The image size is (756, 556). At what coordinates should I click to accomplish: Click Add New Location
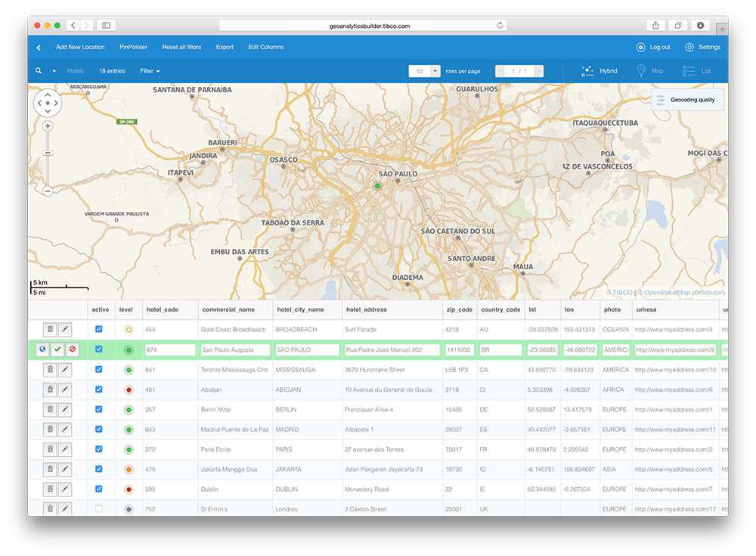pyautogui.click(x=80, y=47)
